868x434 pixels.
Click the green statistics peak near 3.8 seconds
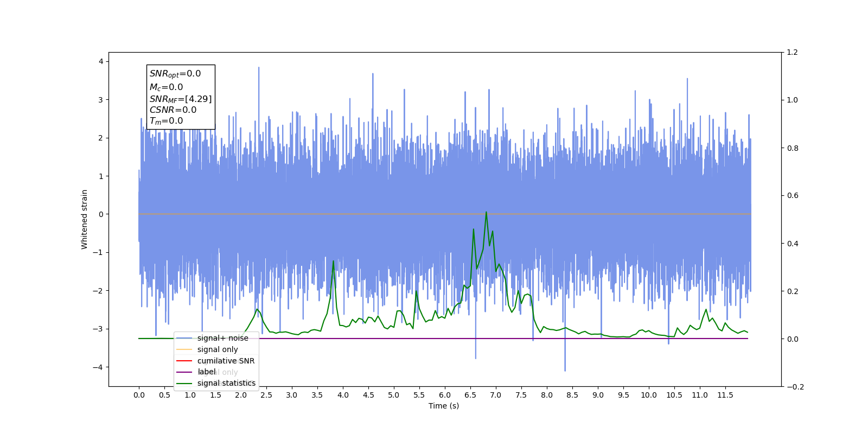pyautogui.click(x=333, y=261)
